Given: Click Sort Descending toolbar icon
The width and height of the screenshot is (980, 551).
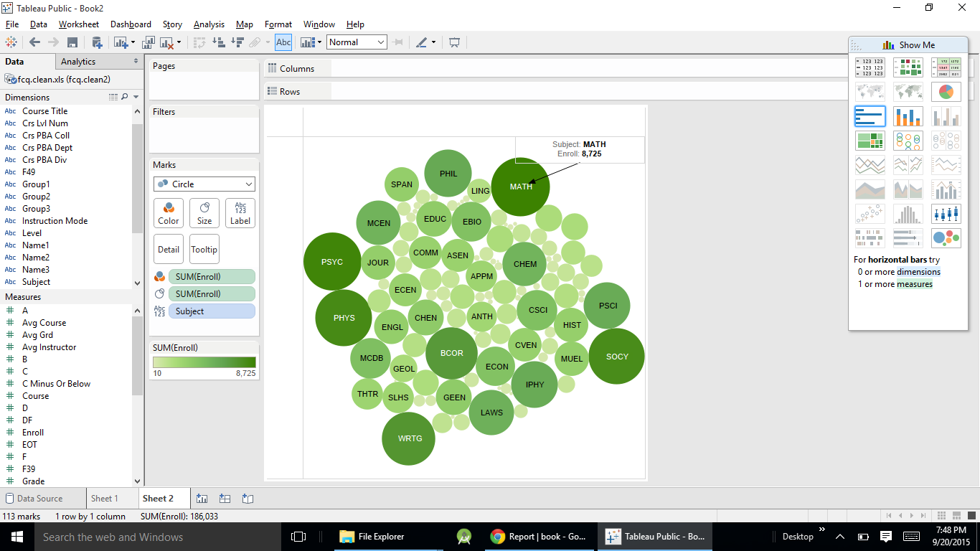Looking at the screenshot, I should (237, 42).
